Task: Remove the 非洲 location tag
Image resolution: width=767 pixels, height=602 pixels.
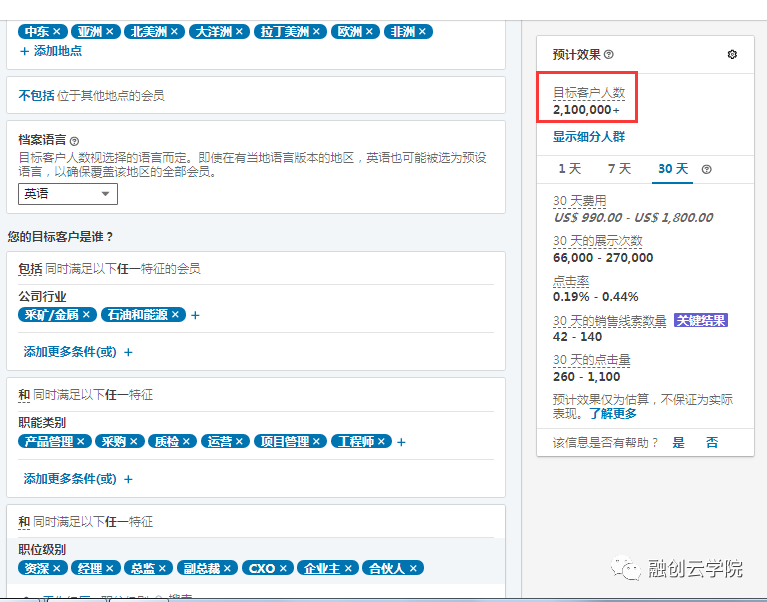Action: [x=422, y=32]
